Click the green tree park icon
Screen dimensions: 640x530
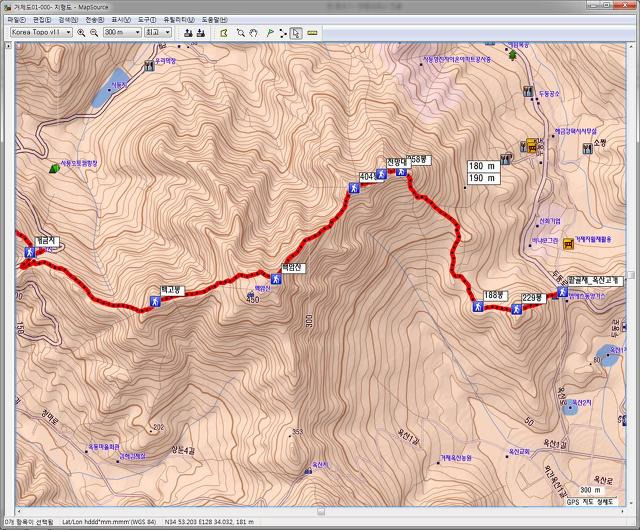[513, 55]
